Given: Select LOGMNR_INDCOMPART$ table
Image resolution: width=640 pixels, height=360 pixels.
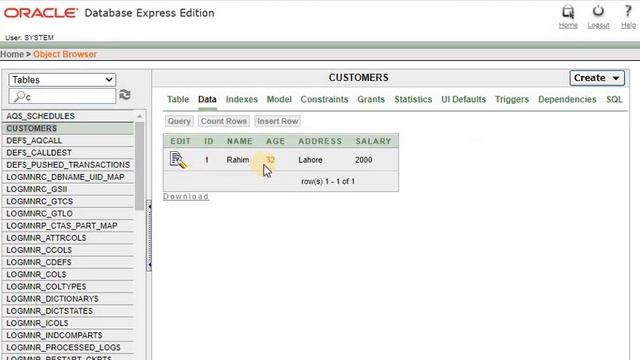Looking at the screenshot, I should click(x=68, y=335).
